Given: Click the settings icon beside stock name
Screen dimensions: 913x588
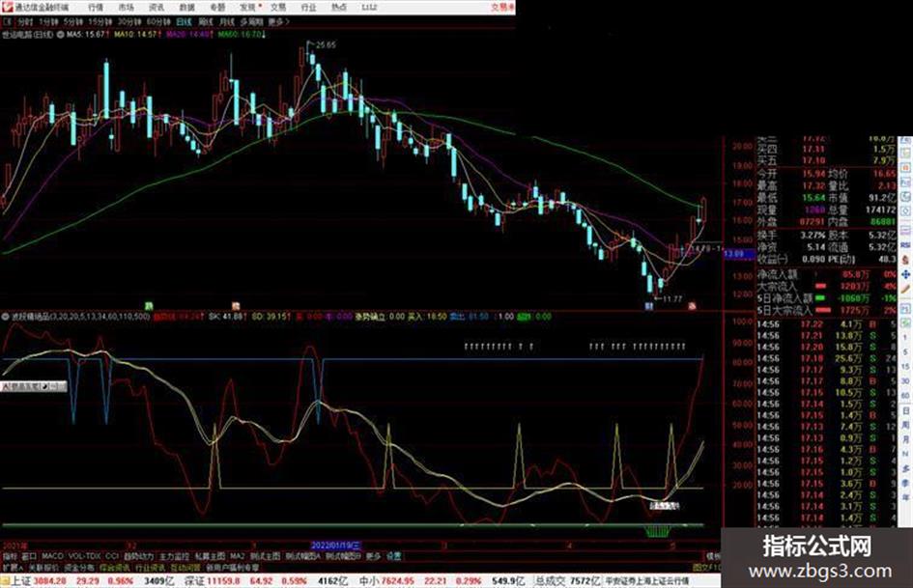Looking at the screenshot, I should coord(60,35).
